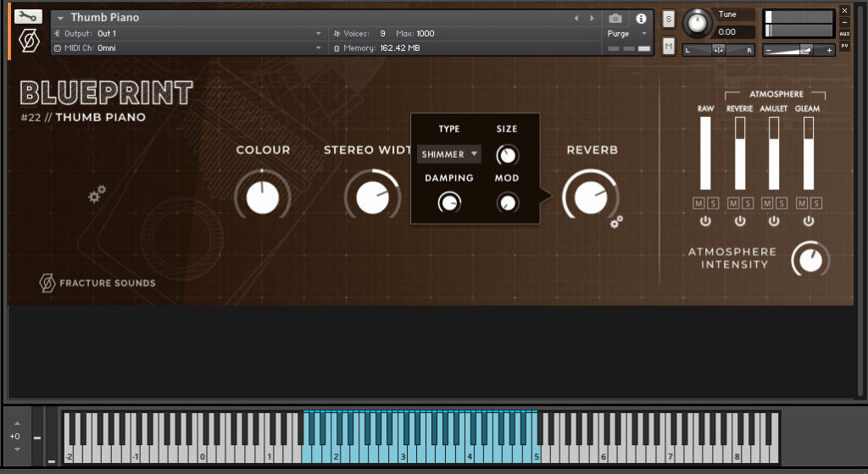Toggle the GLEAM channel power button
Screen dimensions: 868x474
tap(808, 221)
